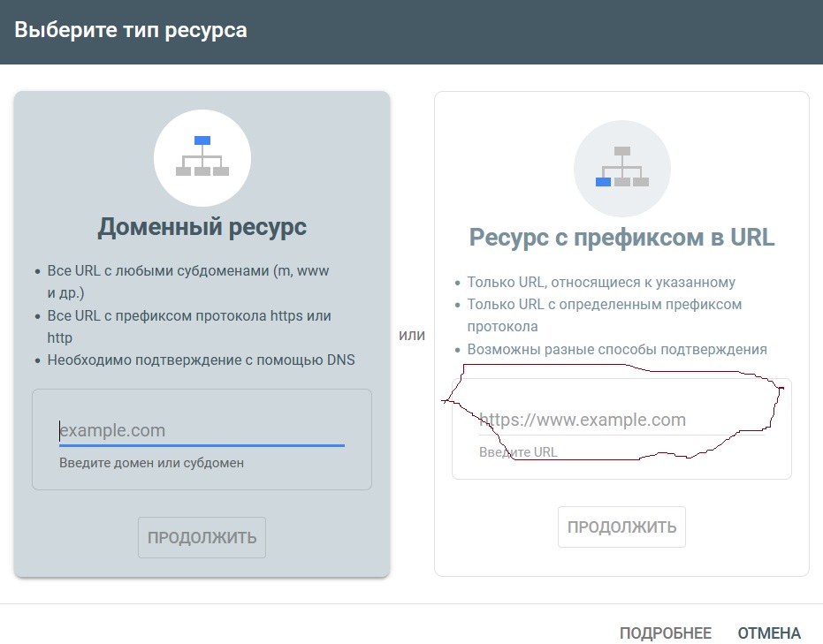Open the ПОДРОБНЕЕ link

[x=665, y=633]
